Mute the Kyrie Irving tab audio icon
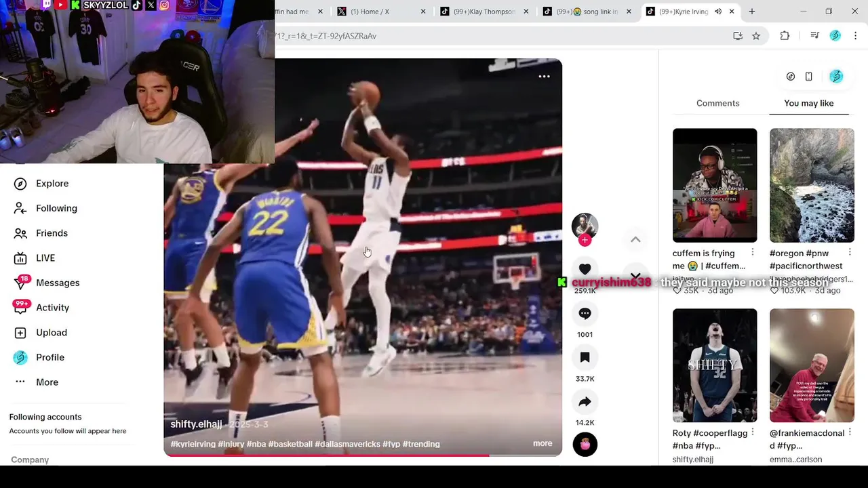This screenshot has width=868, height=488. click(718, 12)
